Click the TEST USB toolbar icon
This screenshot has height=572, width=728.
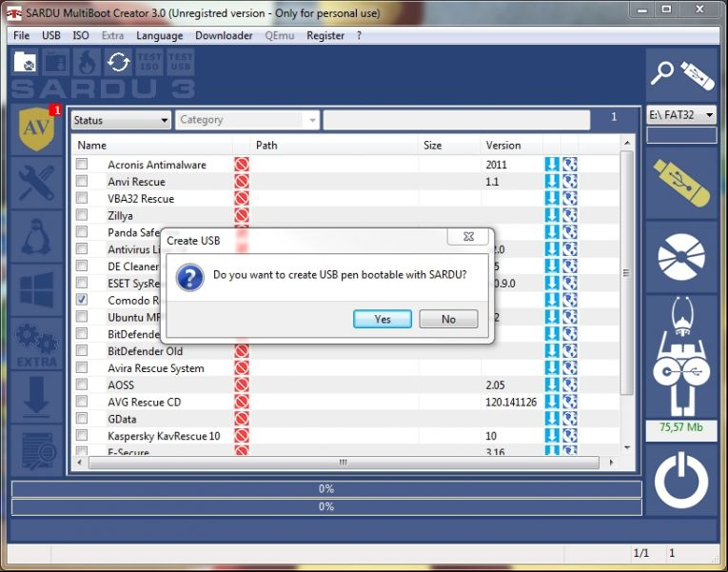point(181,62)
